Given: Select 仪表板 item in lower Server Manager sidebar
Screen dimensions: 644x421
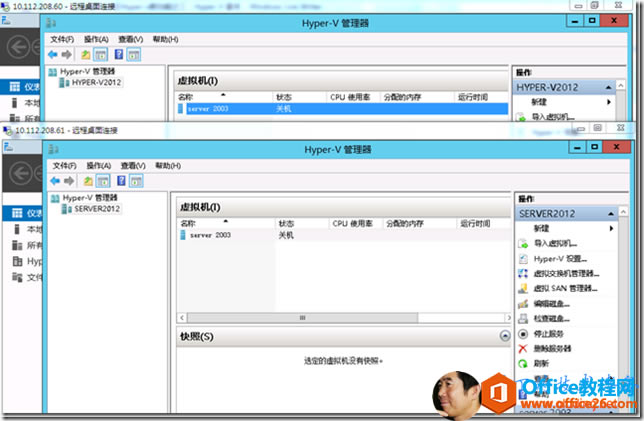Looking at the screenshot, I should click(23, 213).
